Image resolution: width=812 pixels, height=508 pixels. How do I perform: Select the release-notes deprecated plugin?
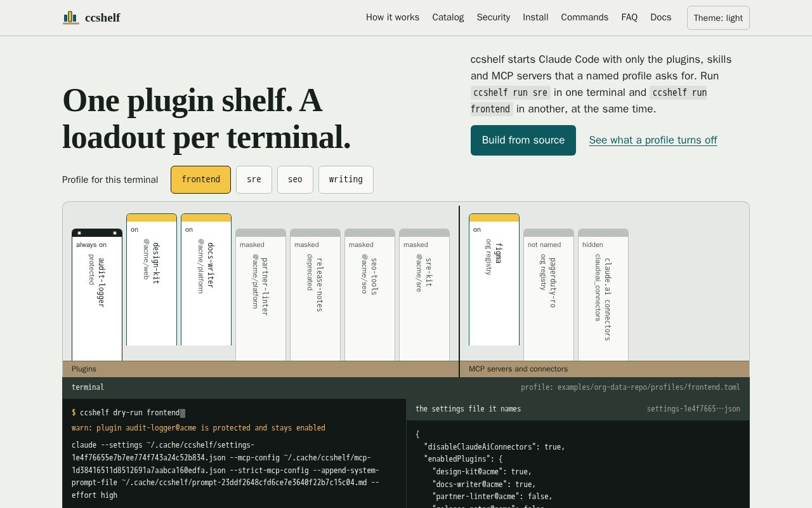click(315, 295)
